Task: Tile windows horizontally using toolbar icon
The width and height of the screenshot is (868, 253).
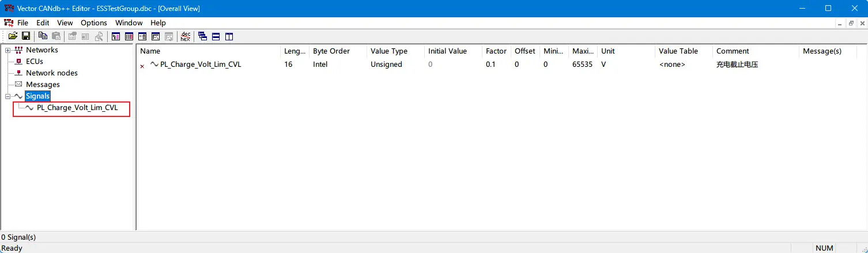Action: tap(216, 36)
